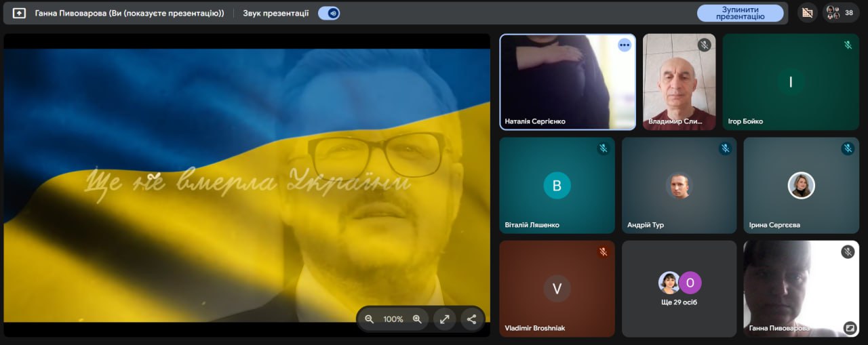Image resolution: width=868 pixels, height=345 pixels.
Task: Click Ірина Сергєєва's muted mic indicator
Action: tap(848, 148)
